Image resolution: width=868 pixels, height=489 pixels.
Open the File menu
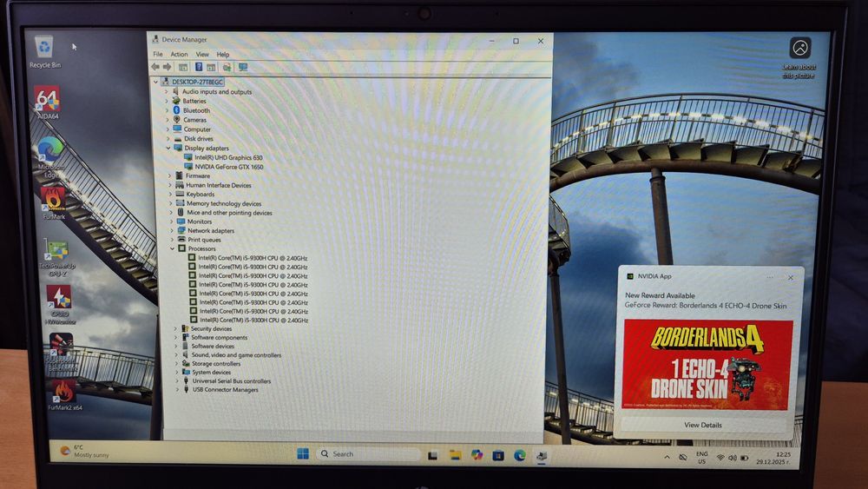coord(158,54)
